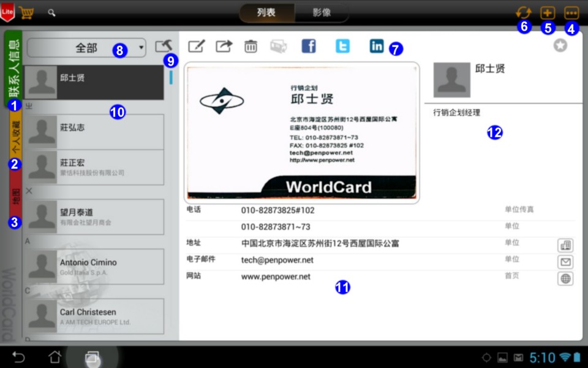588x368 pixels.
Task: Open the LinkedIn icon
Action: [x=377, y=46]
